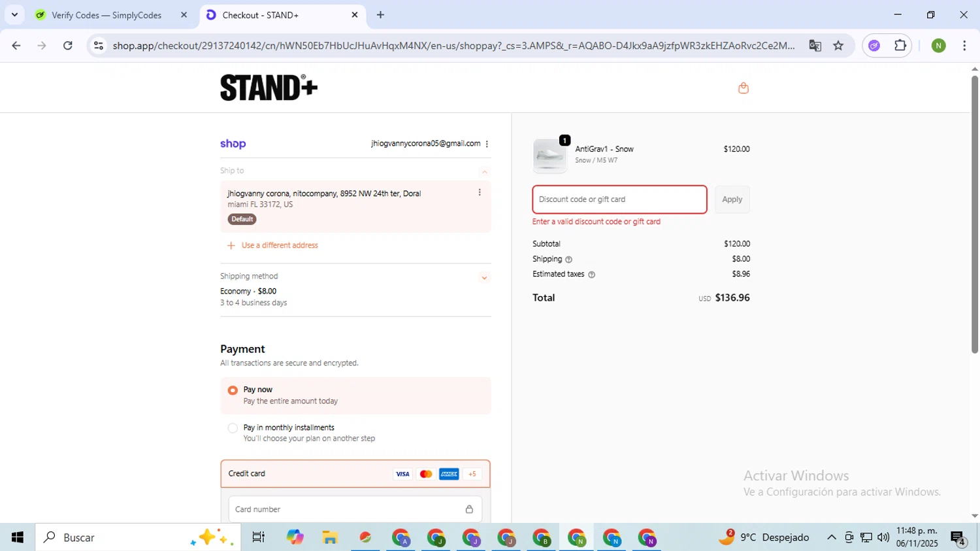Show the +5 additional card brands
The image size is (980, 551).
472,474
